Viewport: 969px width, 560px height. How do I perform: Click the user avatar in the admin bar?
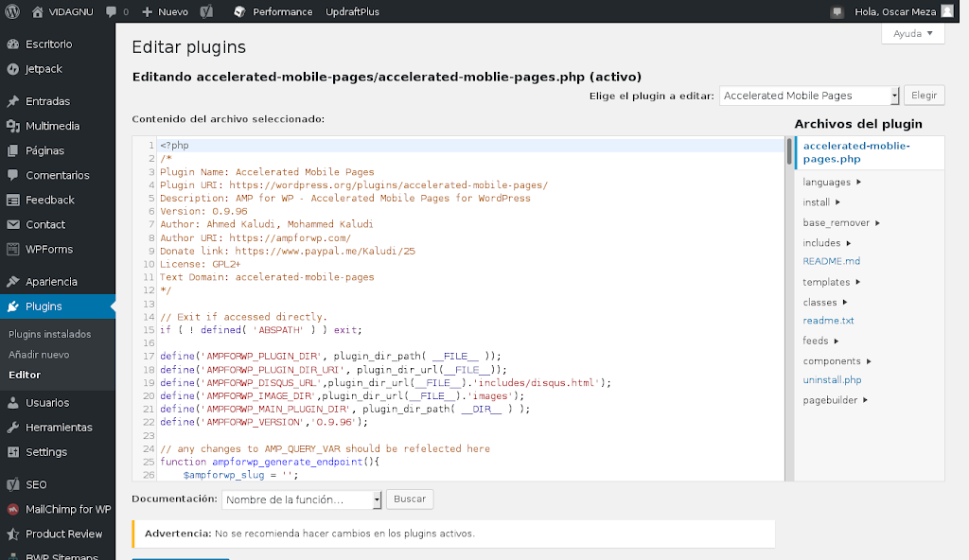(x=946, y=11)
